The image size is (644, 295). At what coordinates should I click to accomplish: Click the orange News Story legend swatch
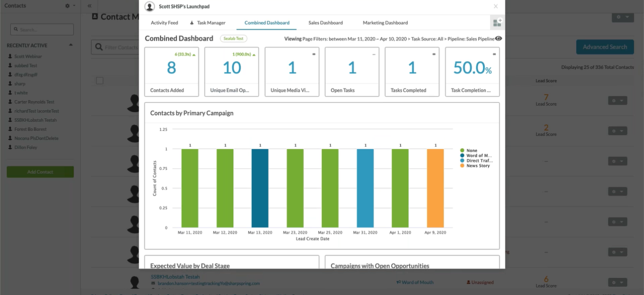point(462,166)
